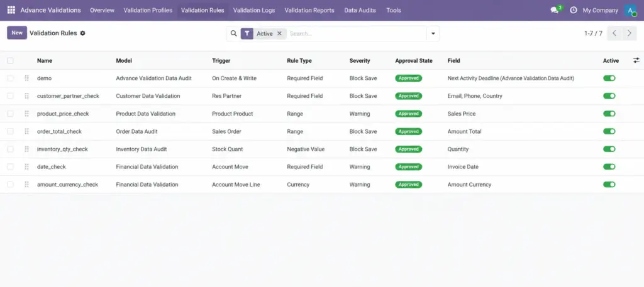Grab the drag handle of product_price_check row
This screenshot has height=287, width=644.
[x=26, y=114]
